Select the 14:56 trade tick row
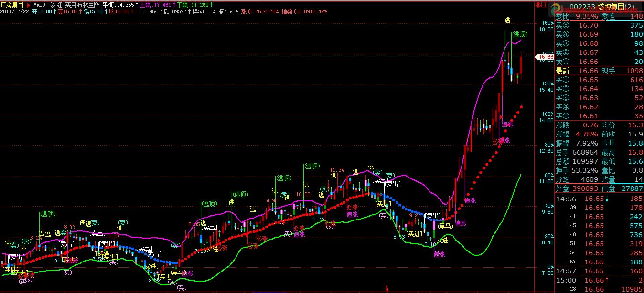Viewport: 644px width, 293px height. click(x=600, y=199)
